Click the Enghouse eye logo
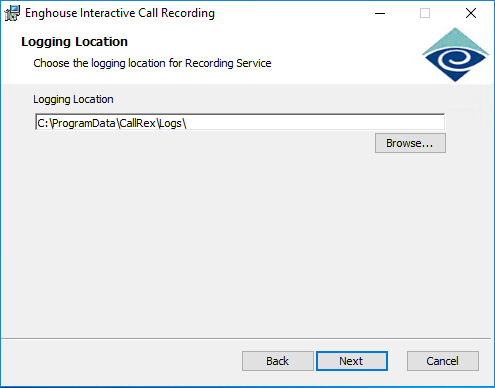This screenshot has height=388, width=495. [455, 55]
